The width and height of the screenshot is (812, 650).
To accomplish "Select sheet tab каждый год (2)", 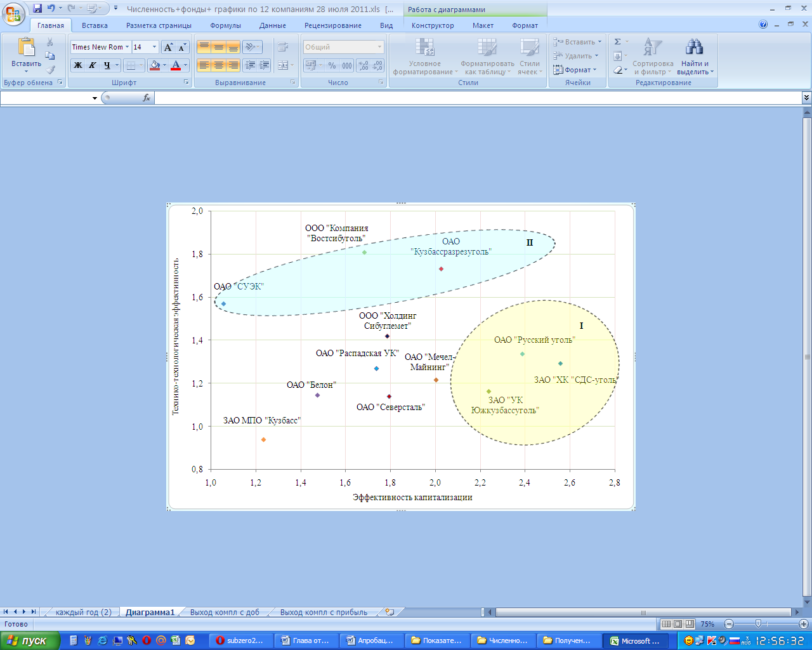I will [x=83, y=613].
